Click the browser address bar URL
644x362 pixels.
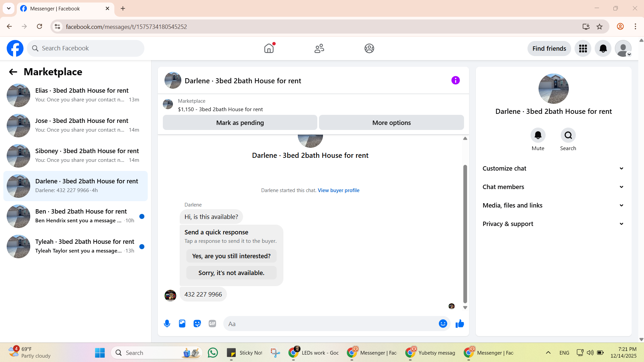(126, 27)
